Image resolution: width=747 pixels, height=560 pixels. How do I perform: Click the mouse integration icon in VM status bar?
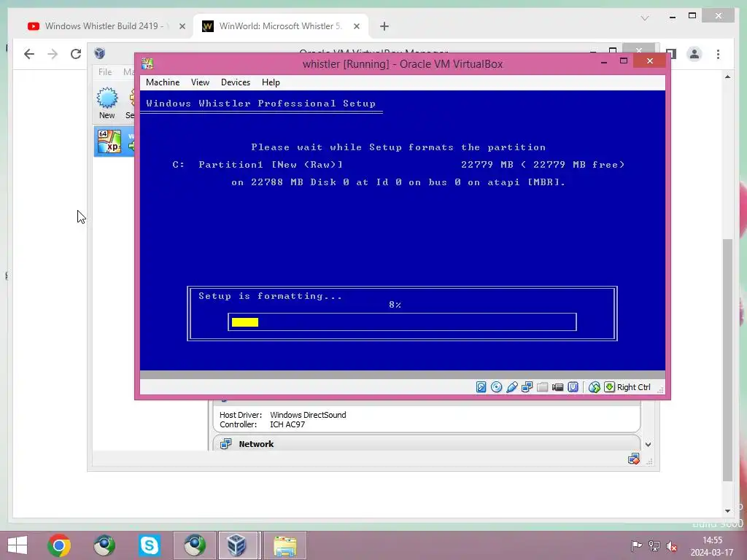tap(594, 387)
